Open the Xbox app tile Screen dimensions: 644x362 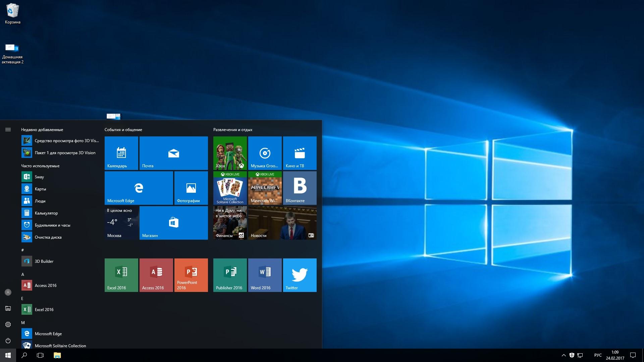(x=229, y=153)
